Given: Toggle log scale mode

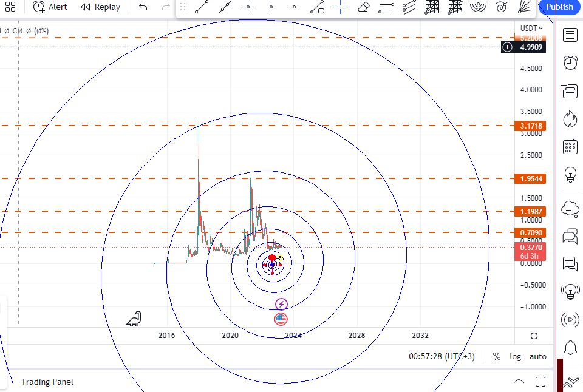Looking at the screenshot, I should coord(515,356).
